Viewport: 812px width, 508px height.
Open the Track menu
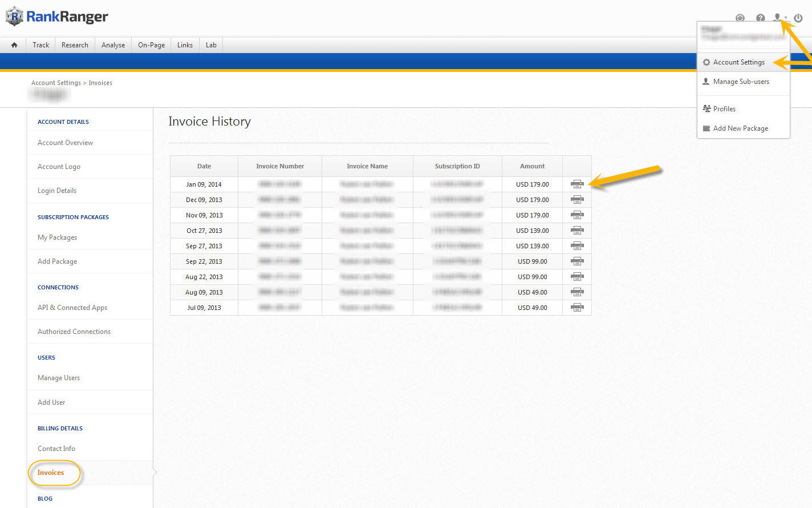[x=40, y=45]
